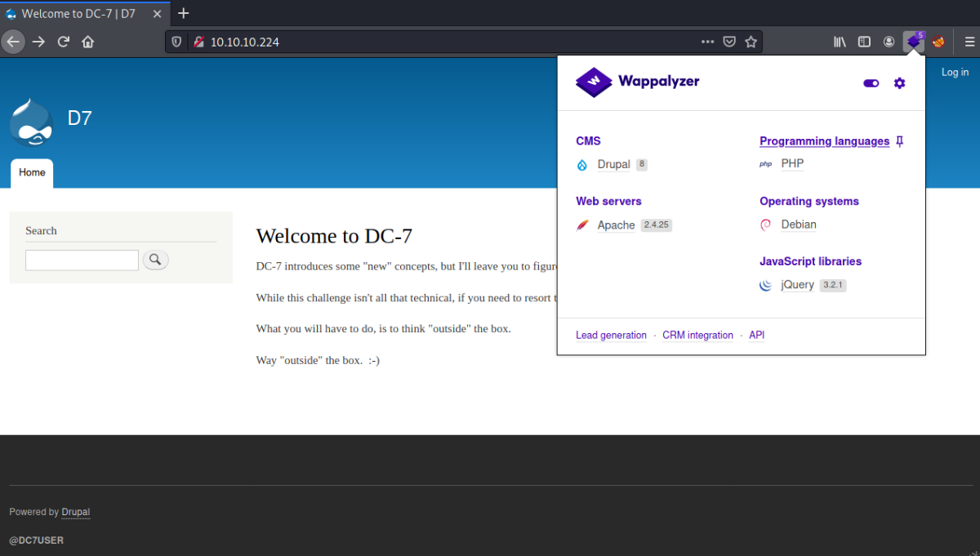Open the CMS category link
Viewport: 980px width, 556px height.
(x=588, y=141)
